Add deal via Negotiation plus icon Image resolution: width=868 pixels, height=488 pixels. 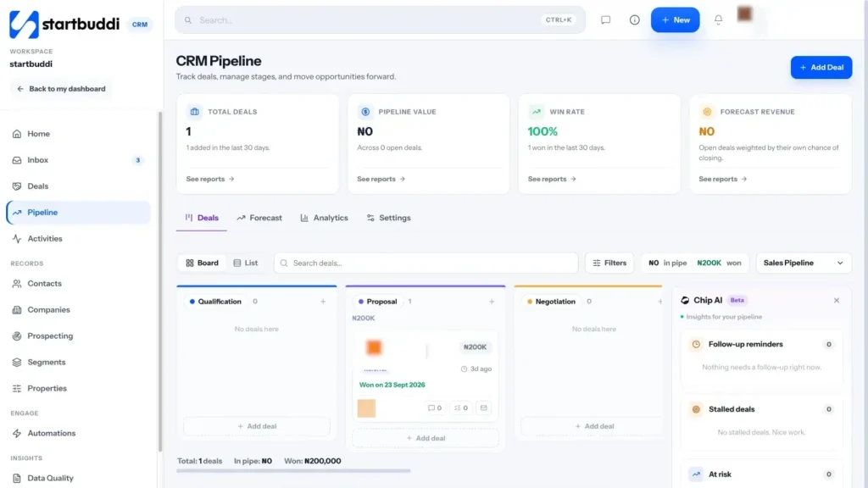pos(659,302)
